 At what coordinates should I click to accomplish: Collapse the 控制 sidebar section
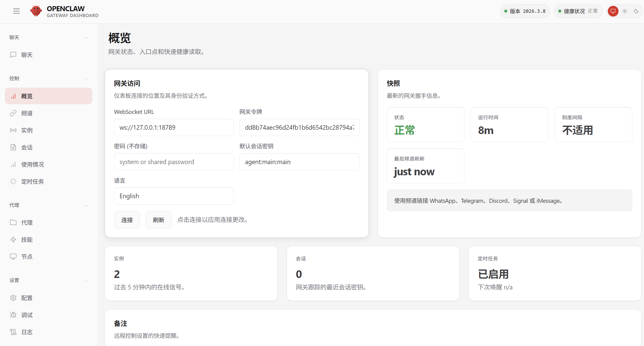click(x=86, y=79)
